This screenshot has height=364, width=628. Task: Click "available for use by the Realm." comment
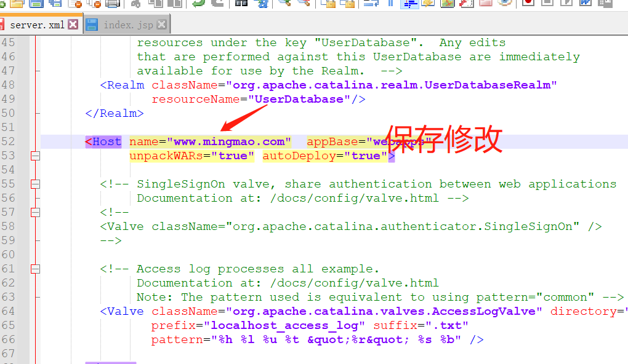click(x=251, y=71)
